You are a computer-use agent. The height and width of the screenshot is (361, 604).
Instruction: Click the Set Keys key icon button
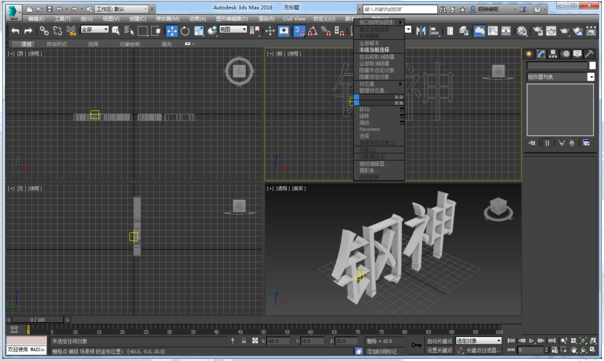tap(416, 345)
